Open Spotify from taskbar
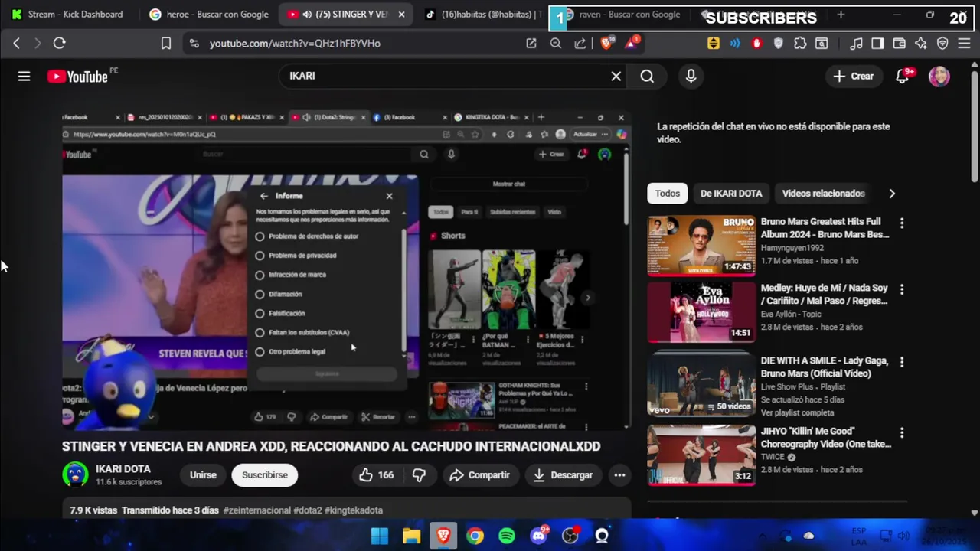Image resolution: width=980 pixels, height=551 pixels. (507, 536)
